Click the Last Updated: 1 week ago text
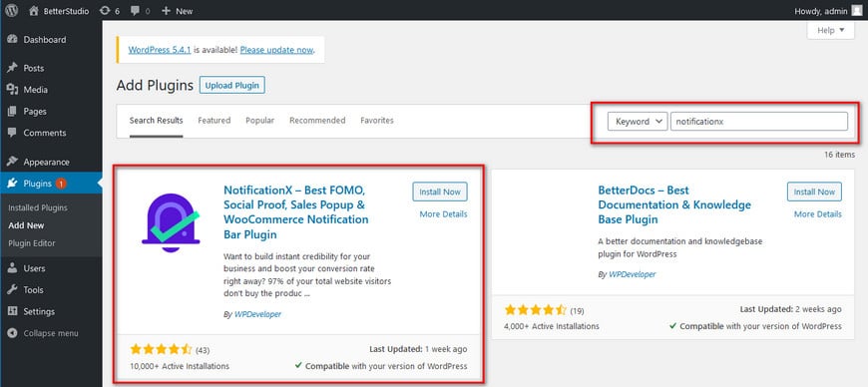Screen dimensions: 868x387 tap(418, 349)
